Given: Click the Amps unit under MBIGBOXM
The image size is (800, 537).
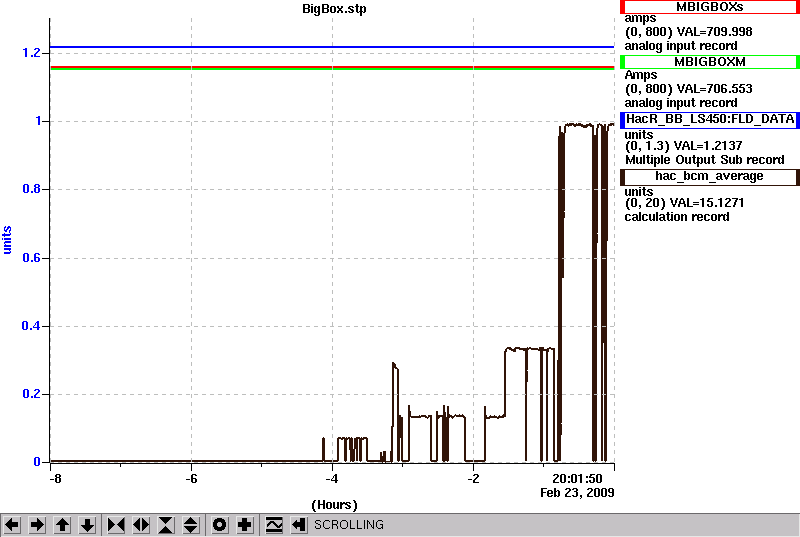Looking at the screenshot, I should pyautogui.click(x=641, y=75).
